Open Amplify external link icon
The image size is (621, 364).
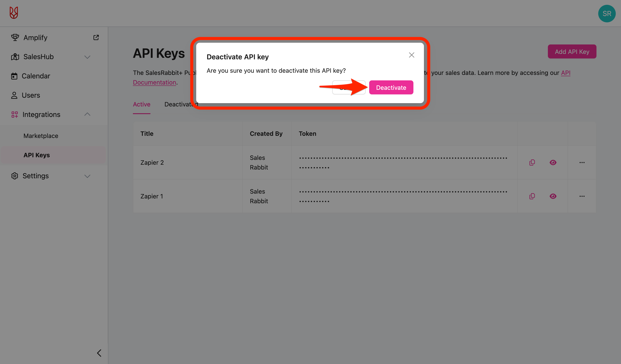coord(96,37)
